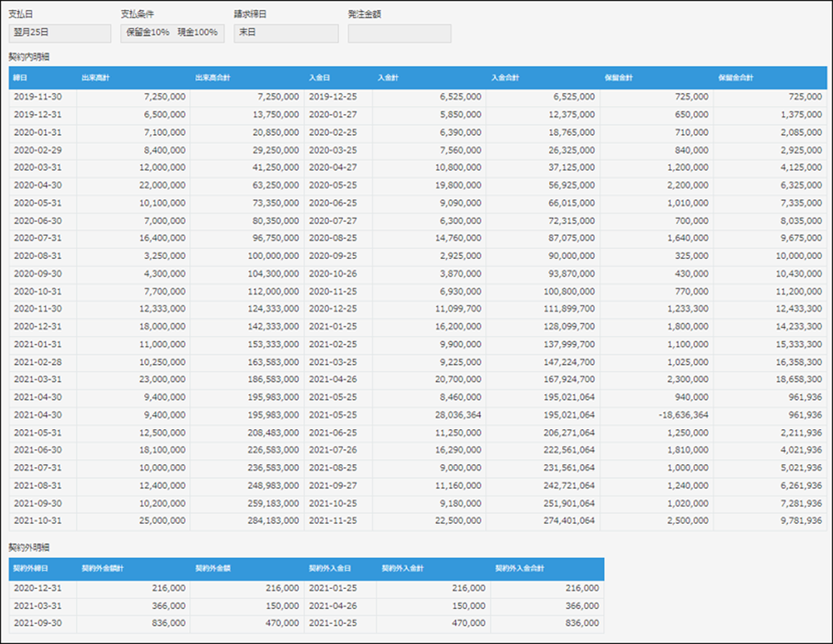The height and width of the screenshot is (644, 833).
Task: Click the 28,036,364 payment cell
Action: 429,414
